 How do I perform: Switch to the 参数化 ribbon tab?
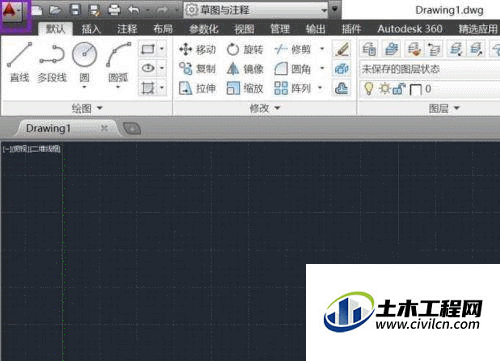(x=204, y=29)
